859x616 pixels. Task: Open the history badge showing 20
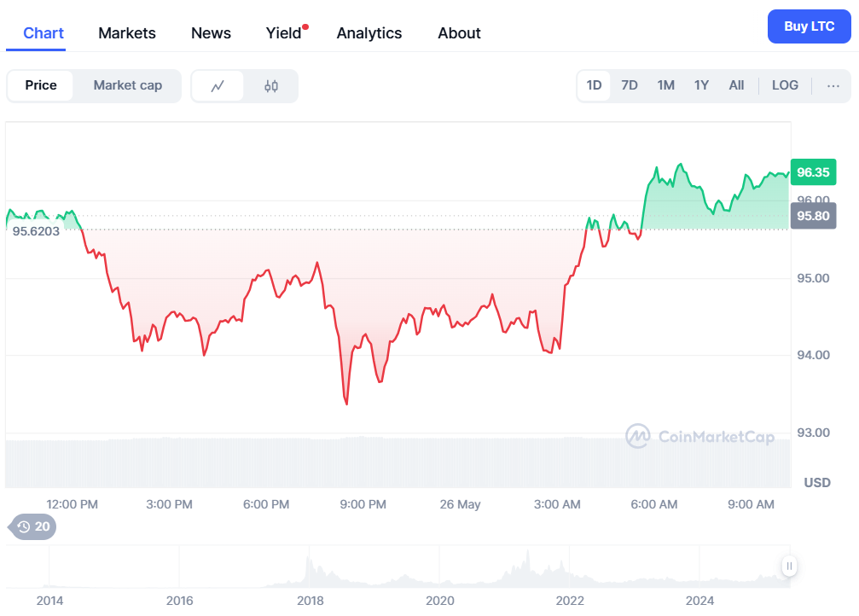coord(34,526)
